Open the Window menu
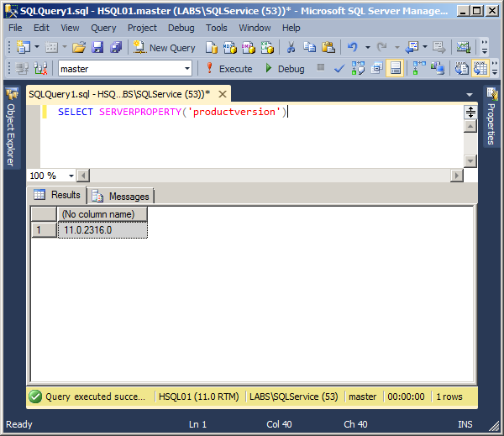This screenshot has height=436, width=504. (255, 28)
